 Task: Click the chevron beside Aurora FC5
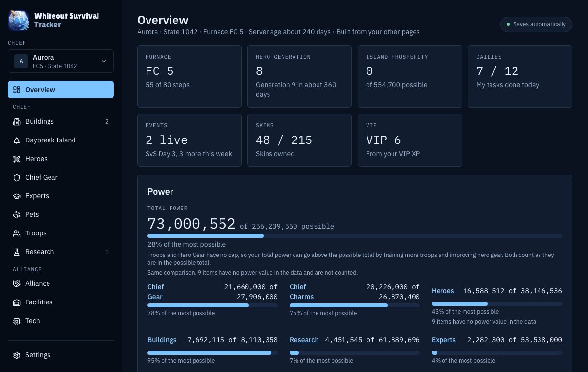click(103, 61)
